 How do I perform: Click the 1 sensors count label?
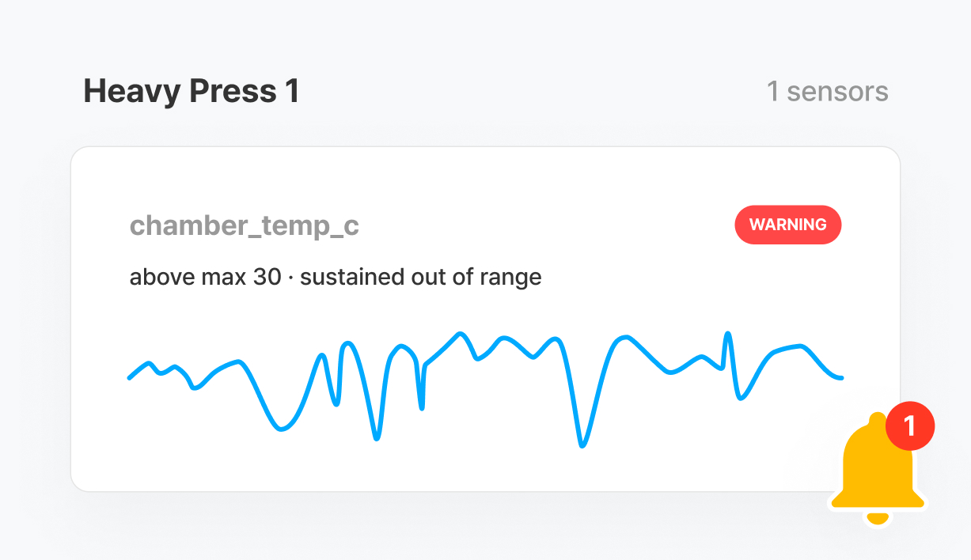point(827,92)
